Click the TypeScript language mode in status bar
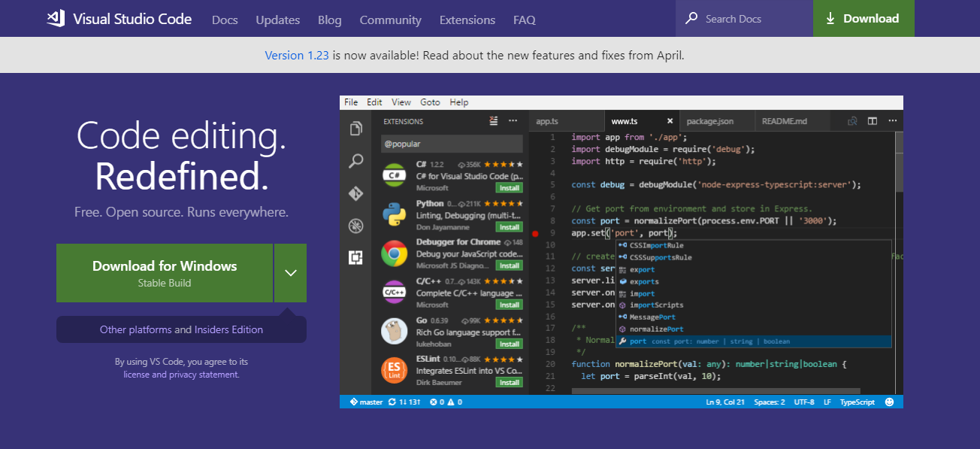The height and width of the screenshot is (449, 980). (857, 402)
